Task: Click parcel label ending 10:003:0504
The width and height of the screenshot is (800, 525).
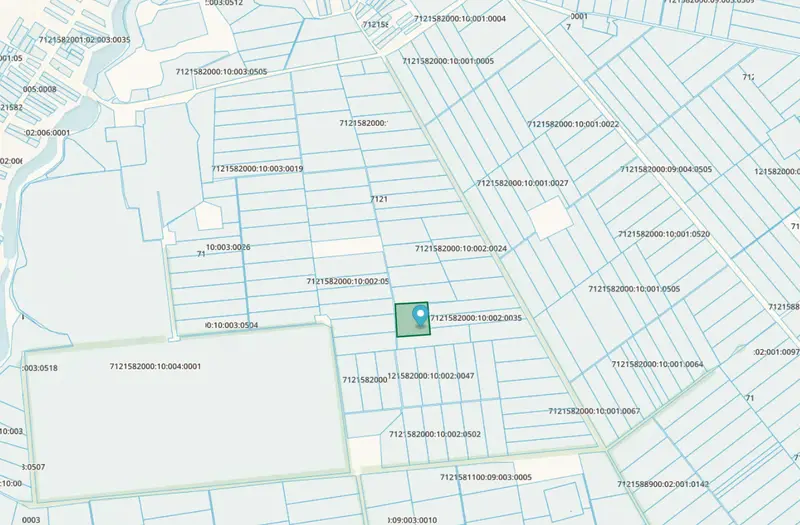Action: point(232,325)
